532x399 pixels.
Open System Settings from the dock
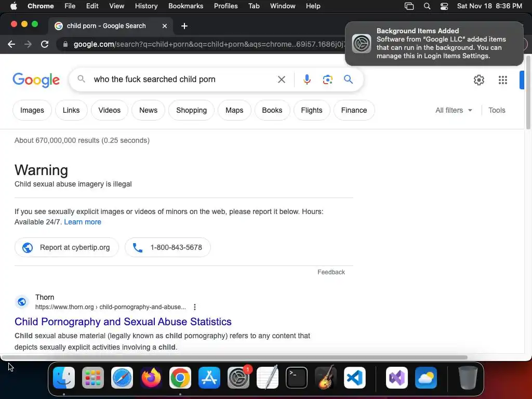click(x=238, y=378)
